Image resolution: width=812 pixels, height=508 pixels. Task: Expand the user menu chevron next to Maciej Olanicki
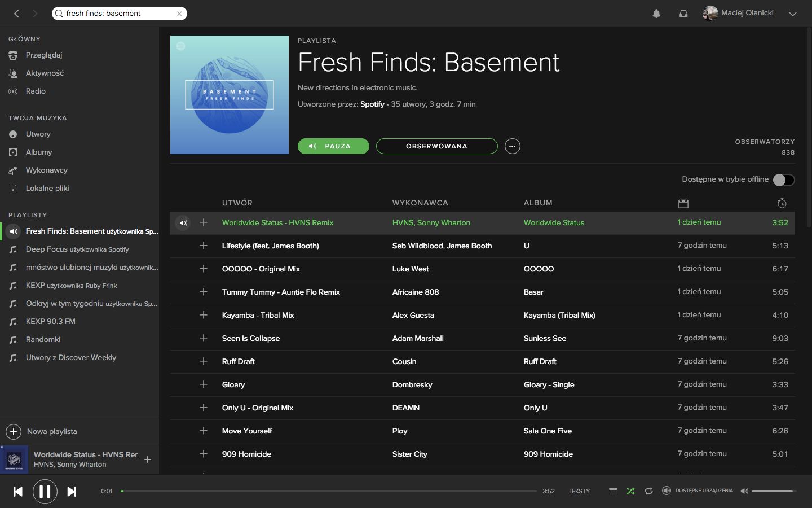point(793,14)
